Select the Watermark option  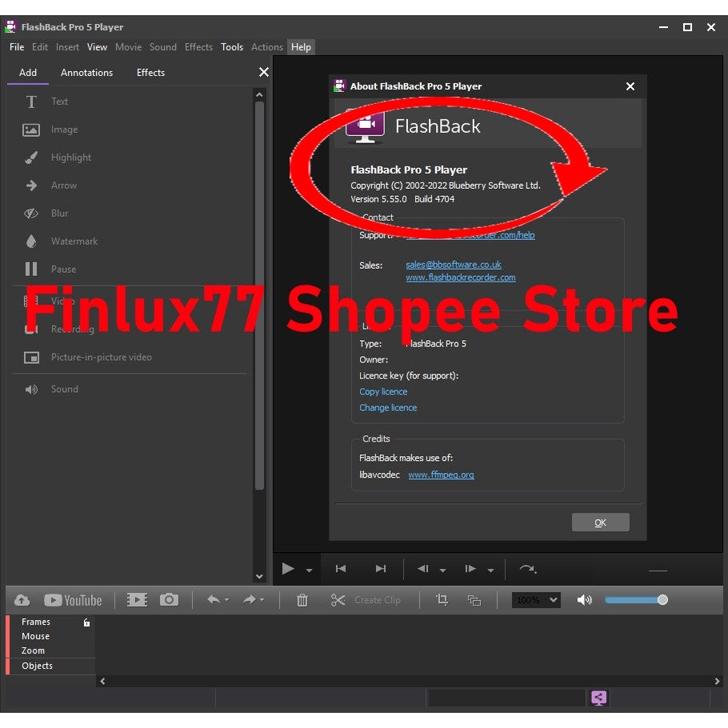pos(74,242)
